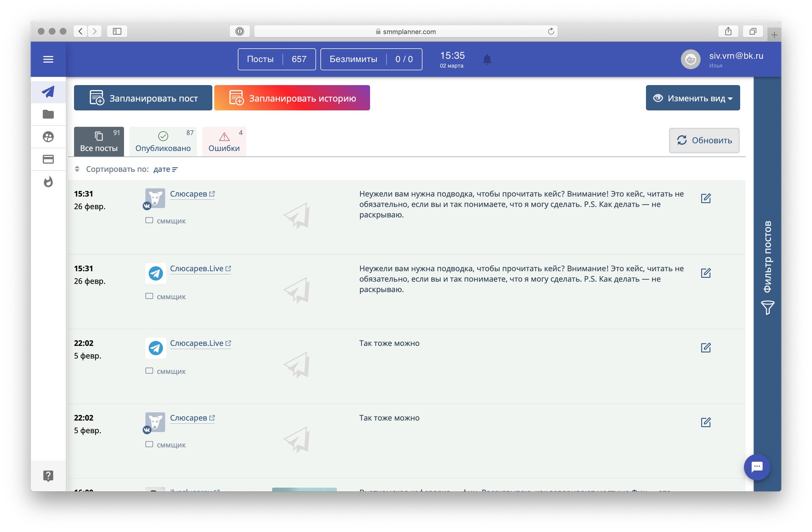Switch to the Опубликовано tab
812x532 pixels.
click(x=163, y=142)
